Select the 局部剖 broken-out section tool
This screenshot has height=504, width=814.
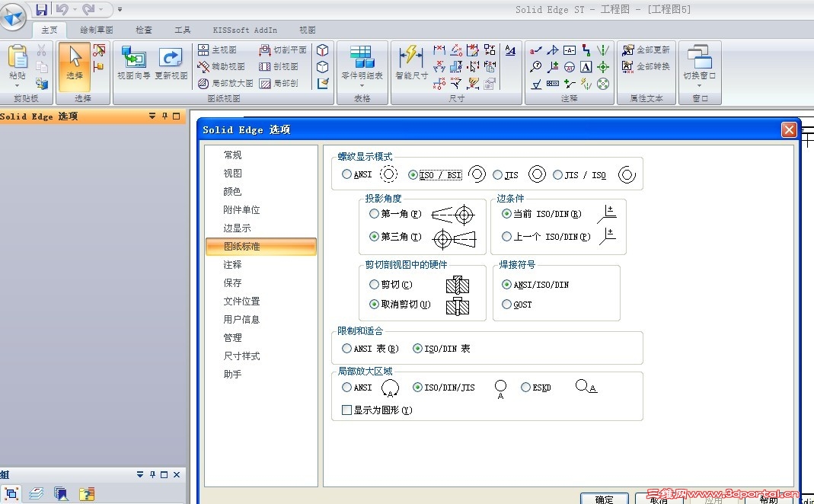point(279,83)
